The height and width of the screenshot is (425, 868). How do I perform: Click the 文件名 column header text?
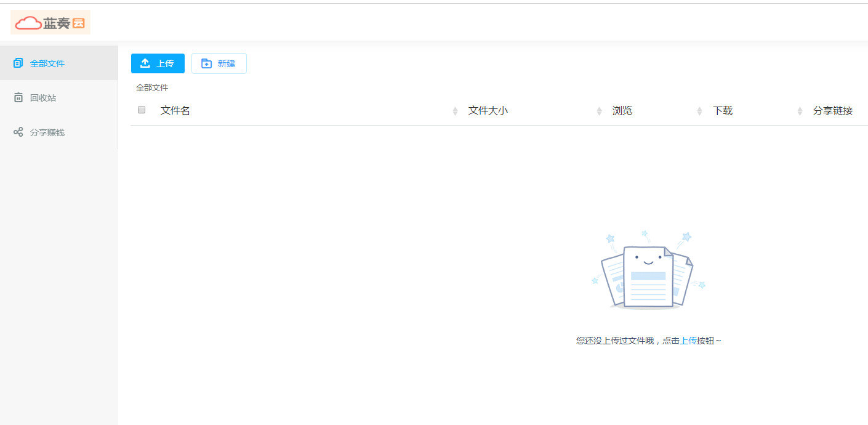pyautogui.click(x=175, y=111)
